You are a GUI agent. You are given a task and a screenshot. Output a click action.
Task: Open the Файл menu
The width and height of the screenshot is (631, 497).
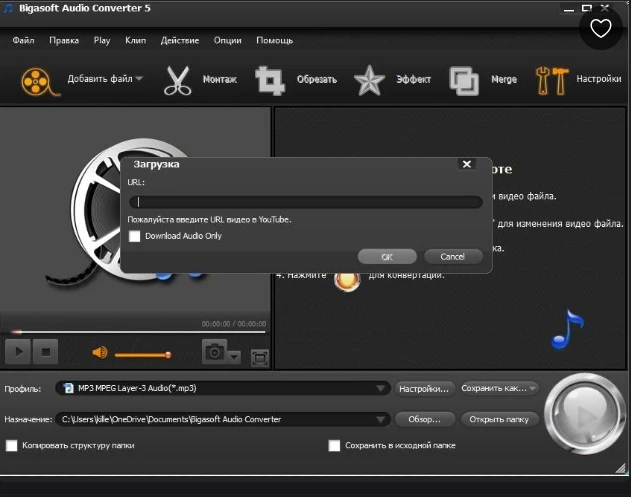pyautogui.click(x=23, y=40)
